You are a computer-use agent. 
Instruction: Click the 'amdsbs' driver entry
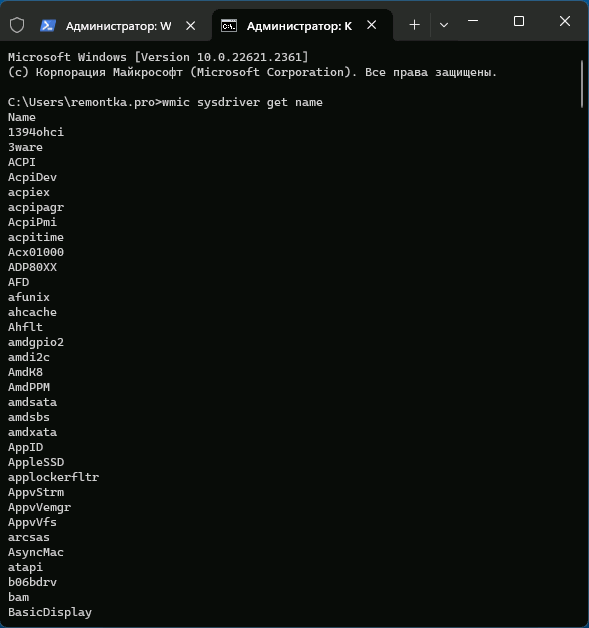coord(29,417)
